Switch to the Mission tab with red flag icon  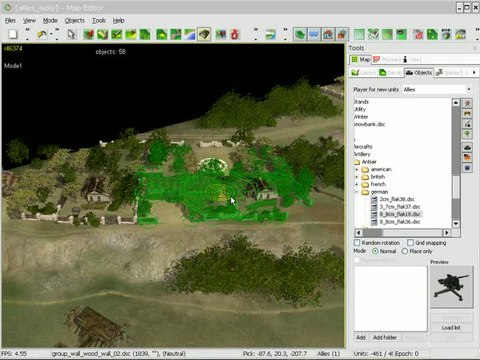(386, 59)
